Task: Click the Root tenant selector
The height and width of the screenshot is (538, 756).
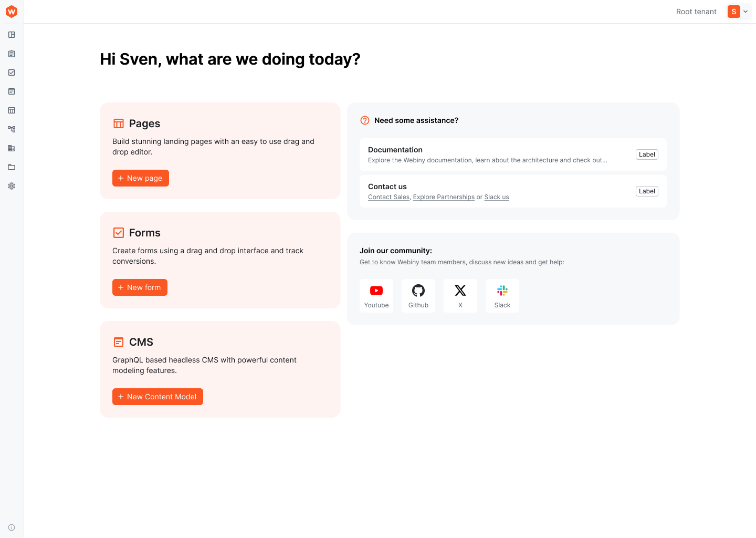Action: click(696, 11)
